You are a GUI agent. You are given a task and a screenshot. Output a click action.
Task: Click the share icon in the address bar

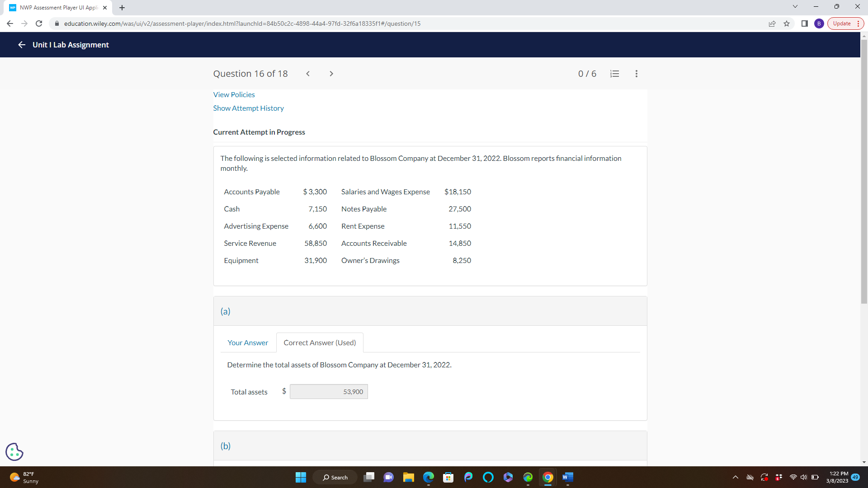(772, 23)
